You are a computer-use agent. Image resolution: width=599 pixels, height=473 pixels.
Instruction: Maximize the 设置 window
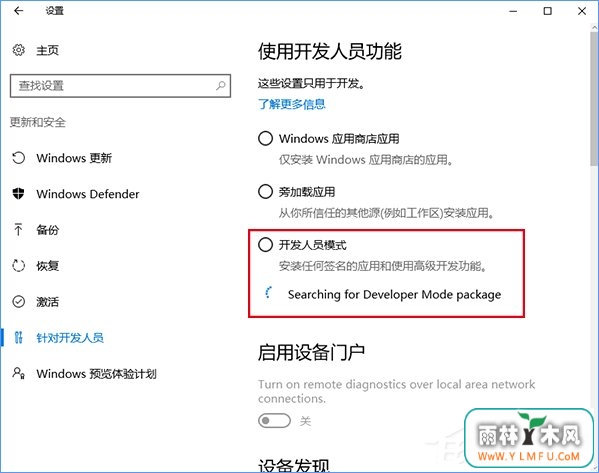pos(547,11)
